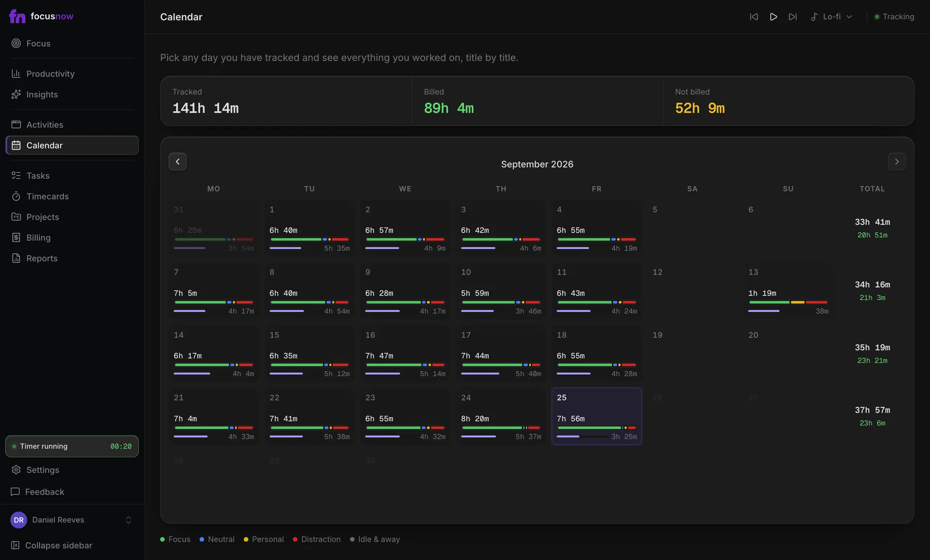The height and width of the screenshot is (560, 930).
Task: Click the Focus green legend dot
Action: tap(163, 539)
